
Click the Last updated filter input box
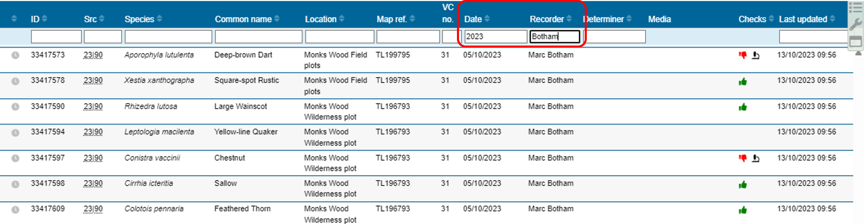[813, 36]
